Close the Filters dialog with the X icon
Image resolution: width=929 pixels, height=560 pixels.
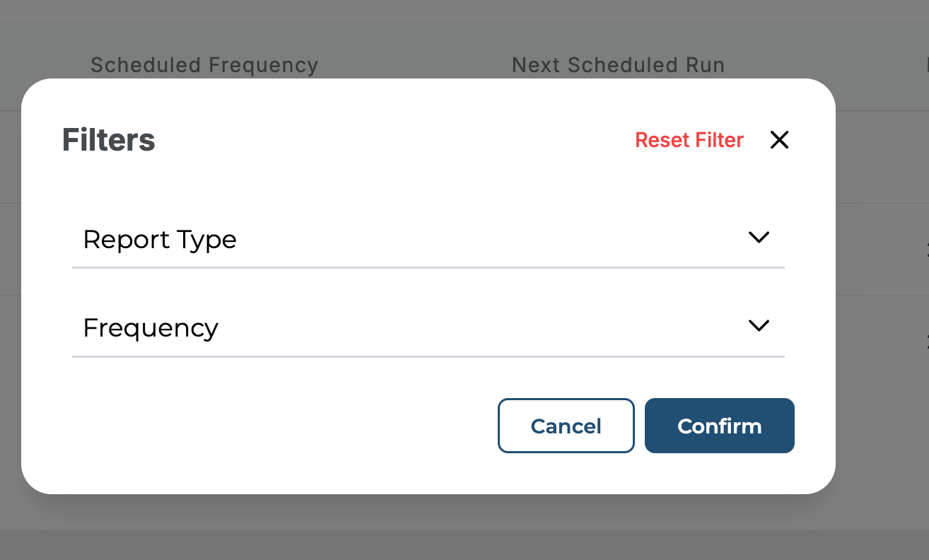tap(779, 140)
